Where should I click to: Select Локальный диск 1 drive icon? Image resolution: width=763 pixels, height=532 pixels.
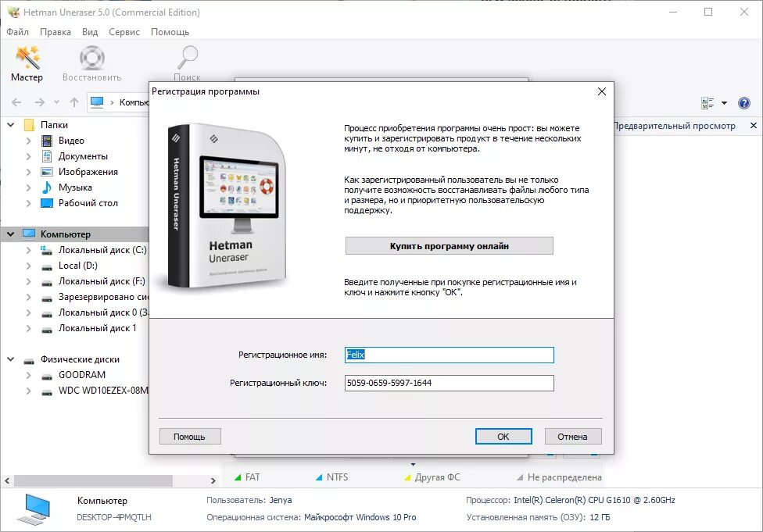(47, 329)
